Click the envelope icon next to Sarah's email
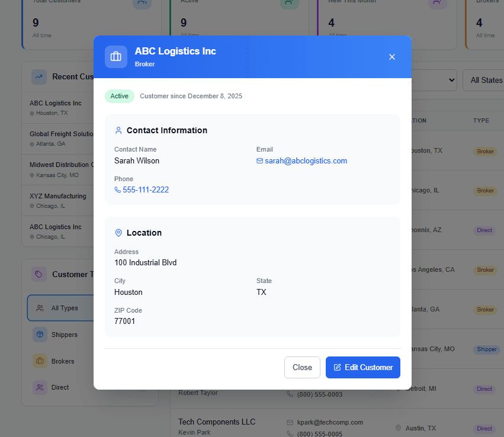504x437 pixels. 259,161
